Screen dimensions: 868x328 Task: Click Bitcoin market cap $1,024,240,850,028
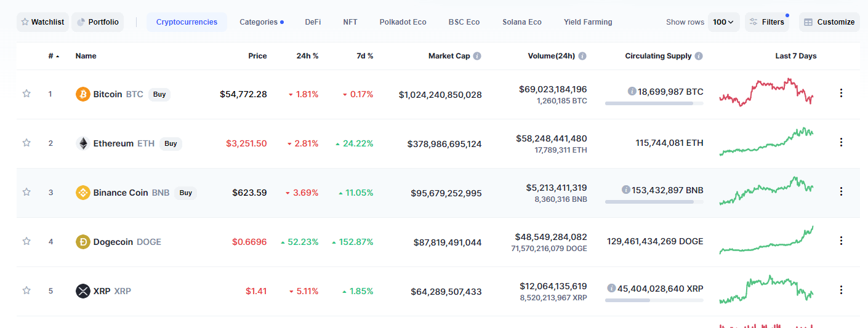point(440,95)
